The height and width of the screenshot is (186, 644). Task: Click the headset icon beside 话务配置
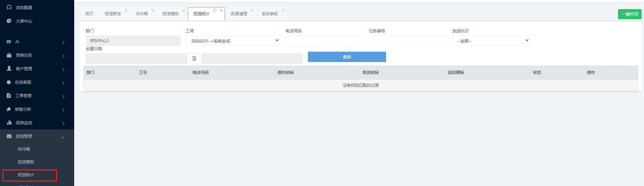[x=9, y=7]
